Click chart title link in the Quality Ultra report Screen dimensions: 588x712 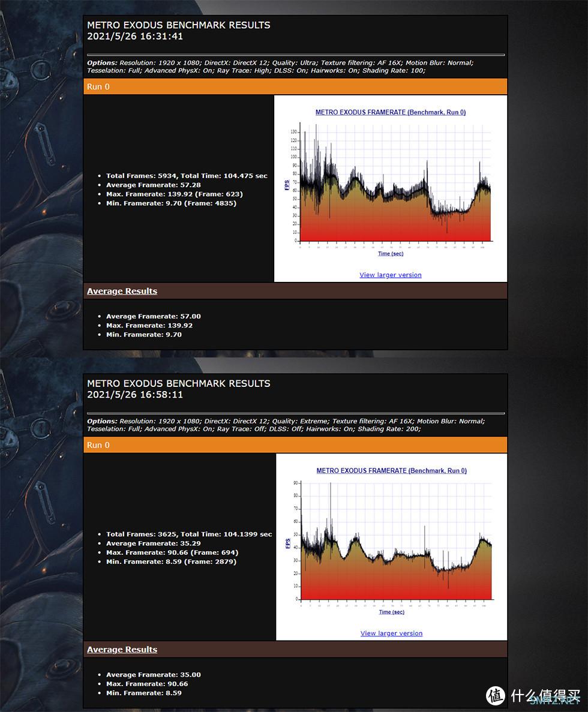(x=391, y=112)
